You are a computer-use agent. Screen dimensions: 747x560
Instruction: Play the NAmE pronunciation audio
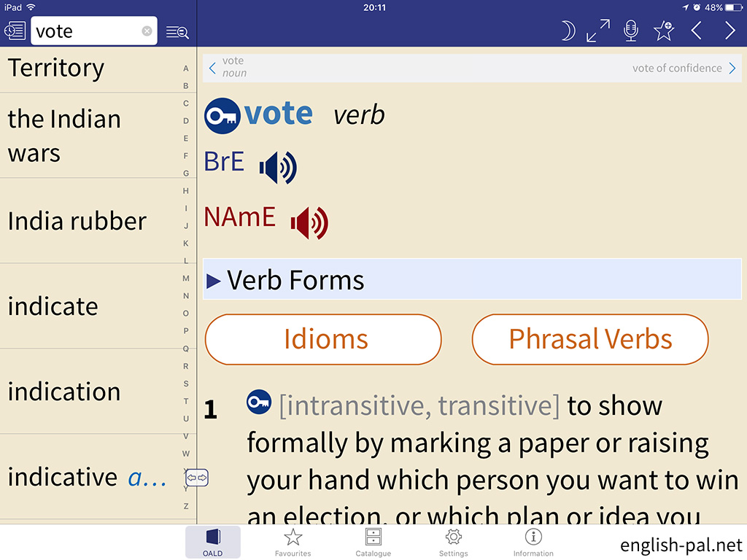pos(309,222)
